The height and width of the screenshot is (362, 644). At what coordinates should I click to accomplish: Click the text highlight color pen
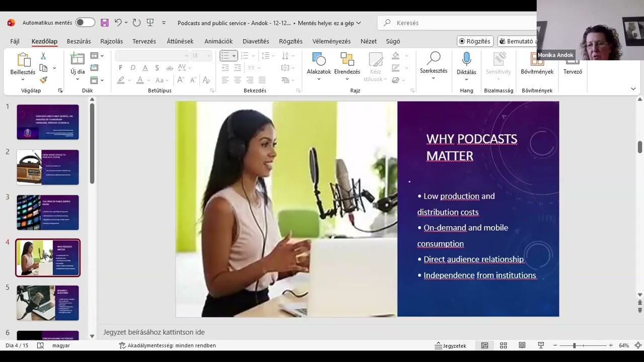[x=121, y=80]
